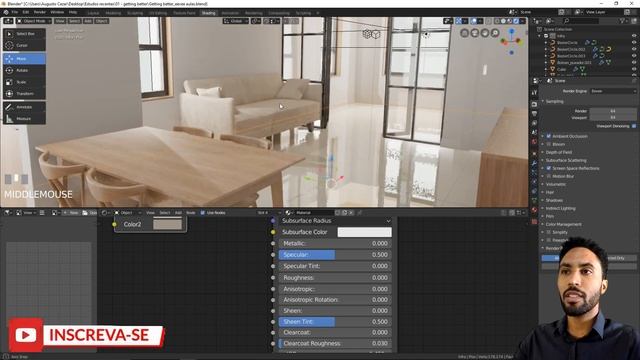Expand the Subsurface Radius dropdown
Viewport: 640px width, 360px height.
(x=335, y=220)
